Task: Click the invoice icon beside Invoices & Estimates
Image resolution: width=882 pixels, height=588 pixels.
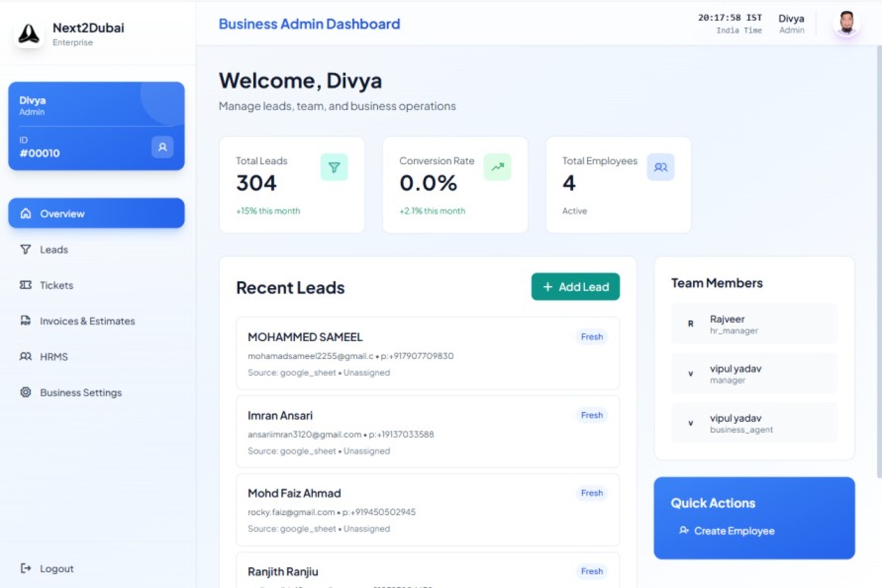Action: [x=26, y=321]
